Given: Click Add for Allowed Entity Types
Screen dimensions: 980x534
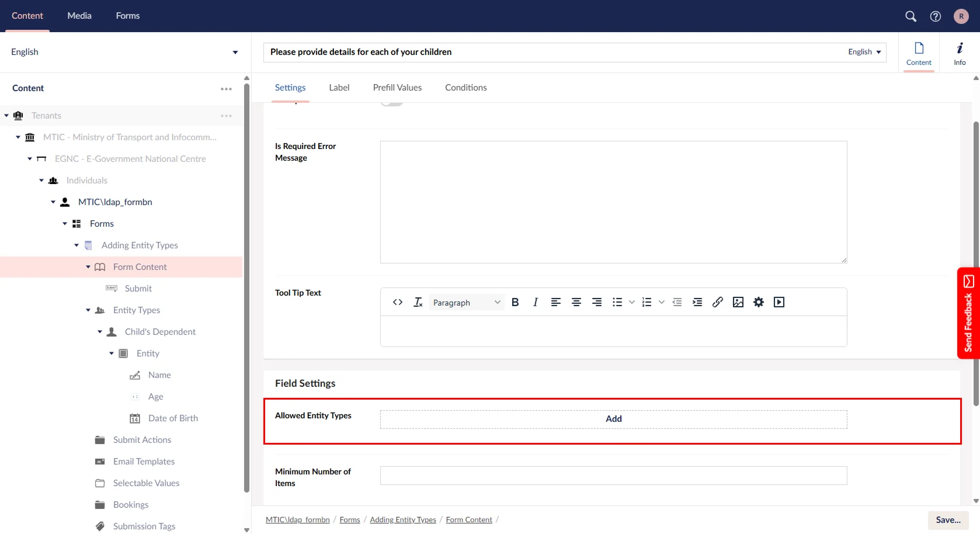Looking at the screenshot, I should click(613, 419).
